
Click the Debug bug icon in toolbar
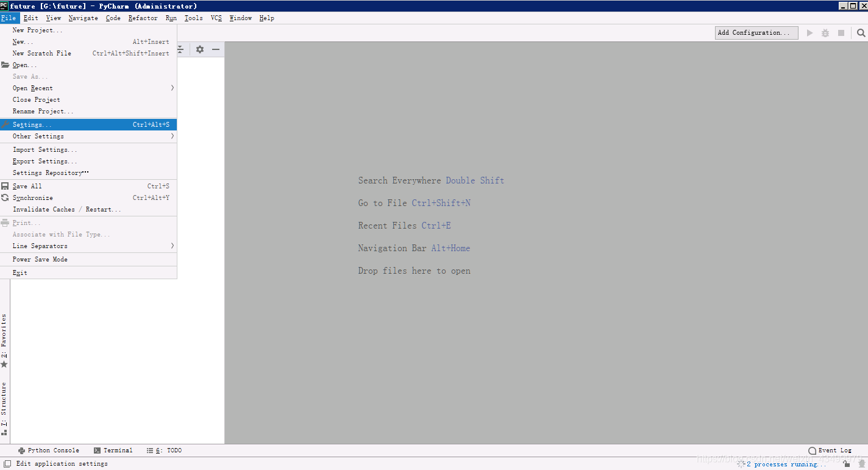click(x=825, y=33)
